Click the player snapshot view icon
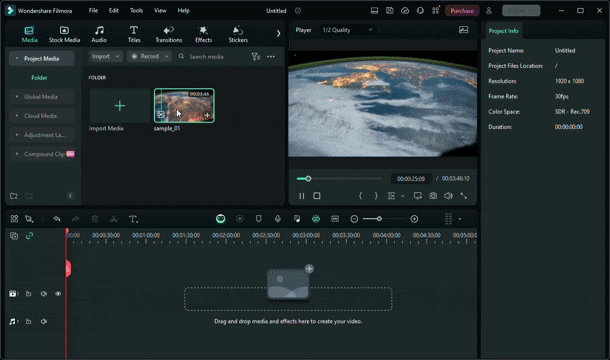Screen dimensions: 610x360 pyautogui.click(x=463, y=30)
